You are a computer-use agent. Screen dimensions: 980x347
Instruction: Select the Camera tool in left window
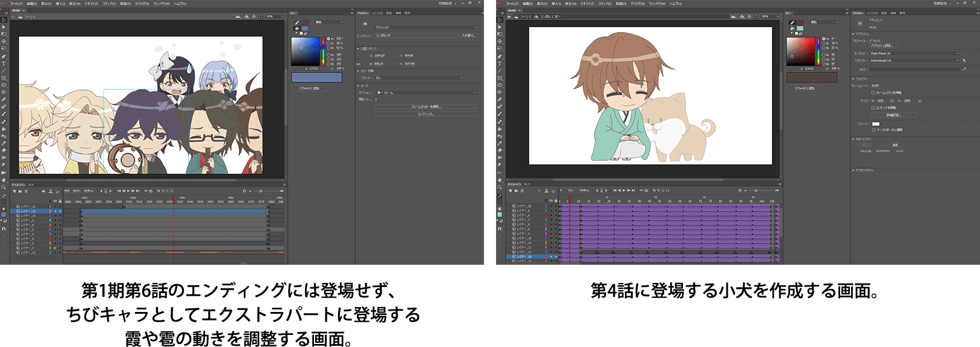[x=4, y=173]
